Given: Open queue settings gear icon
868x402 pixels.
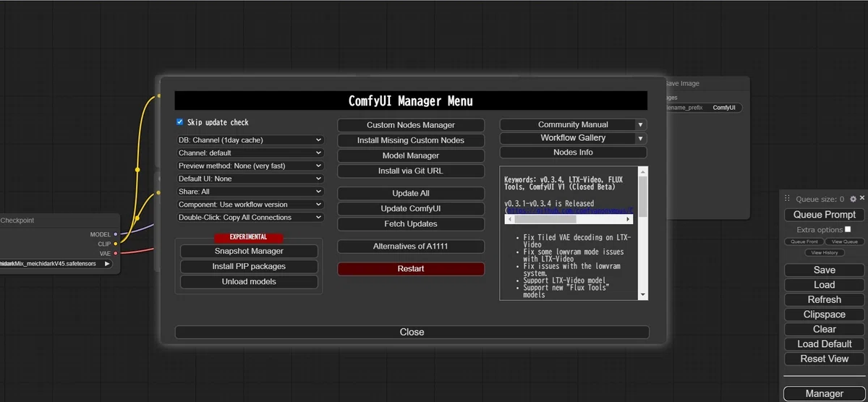Looking at the screenshot, I should click(x=853, y=199).
